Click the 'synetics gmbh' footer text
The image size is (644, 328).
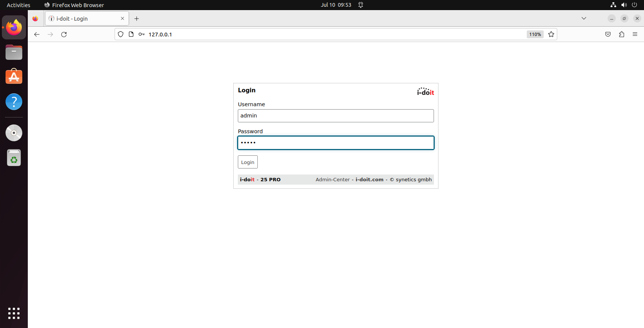[x=414, y=179]
